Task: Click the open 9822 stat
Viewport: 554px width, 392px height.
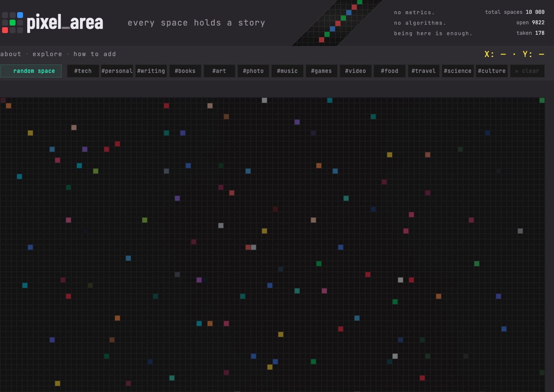Action: coord(530,23)
